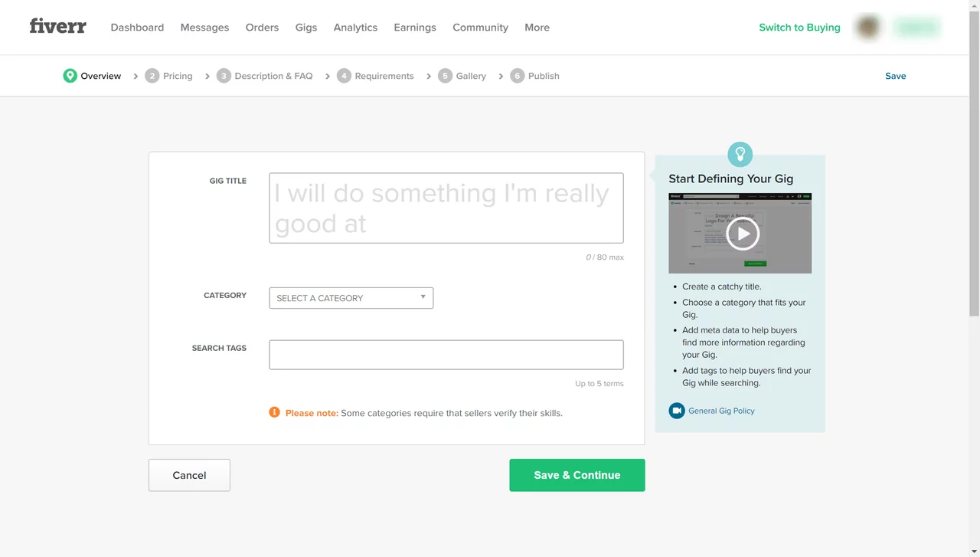The image size is (980, 557).
Task: Click the user profile avatar
Action: [x=868, y=28]
